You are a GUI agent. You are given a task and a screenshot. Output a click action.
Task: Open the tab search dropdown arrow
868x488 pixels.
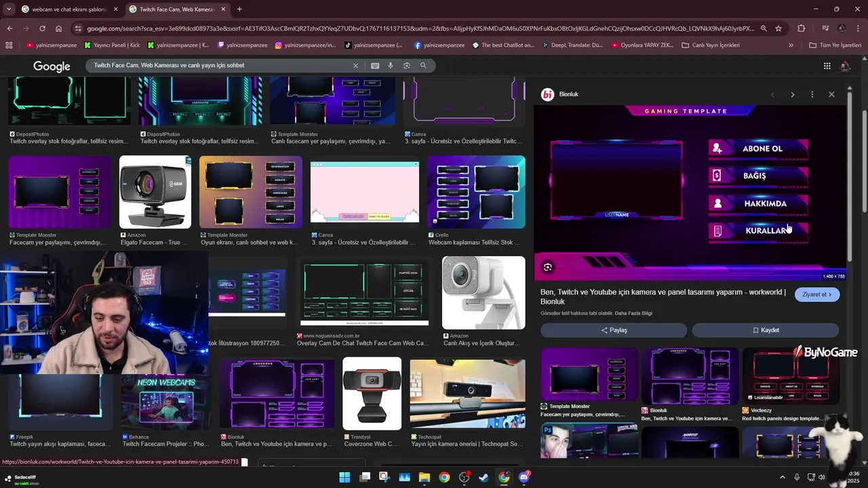9,9
